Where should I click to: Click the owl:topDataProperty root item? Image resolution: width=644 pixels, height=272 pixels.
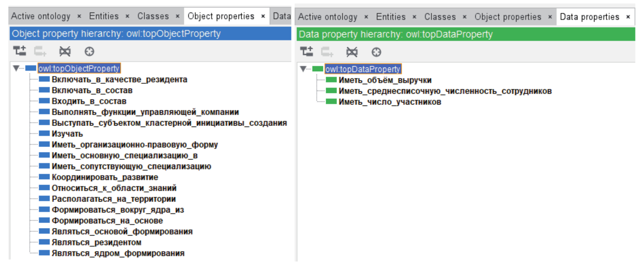(x=362, y=69)
